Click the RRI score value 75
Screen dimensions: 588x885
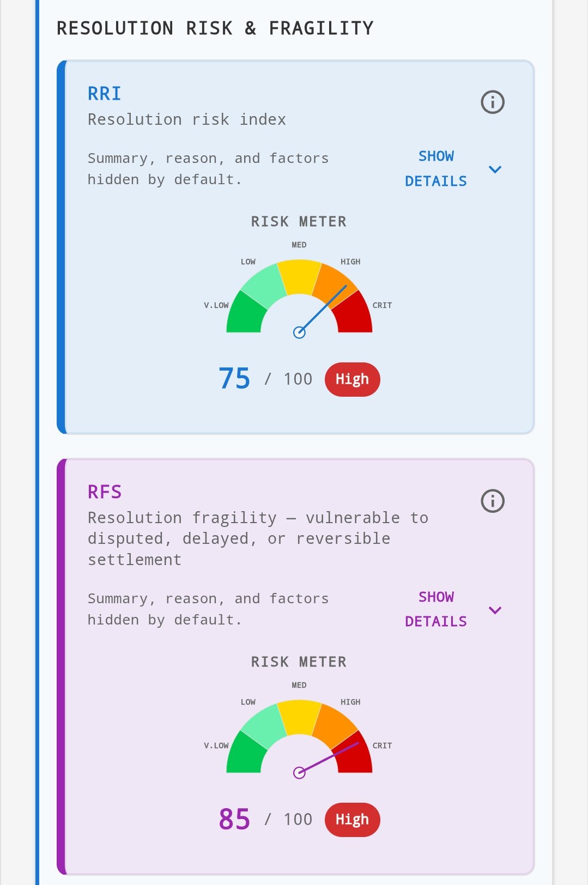coord(234,379)
